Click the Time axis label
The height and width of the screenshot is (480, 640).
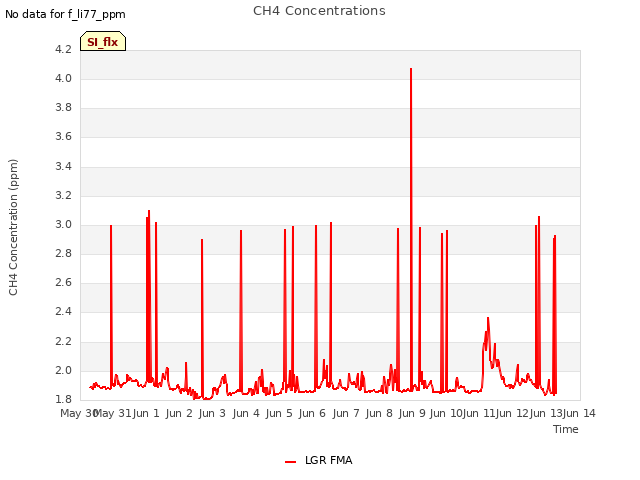pyautogui.click(x=566, y=429)
